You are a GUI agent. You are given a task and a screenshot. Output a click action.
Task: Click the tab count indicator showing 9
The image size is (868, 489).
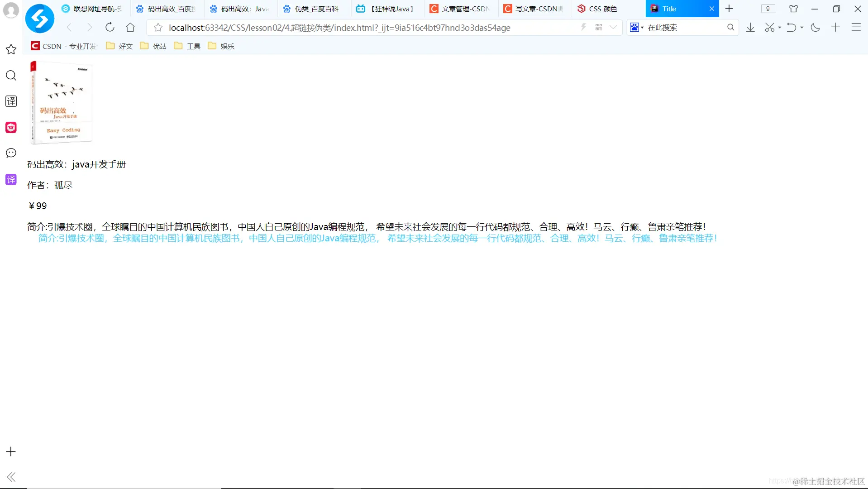click(768, 9)
